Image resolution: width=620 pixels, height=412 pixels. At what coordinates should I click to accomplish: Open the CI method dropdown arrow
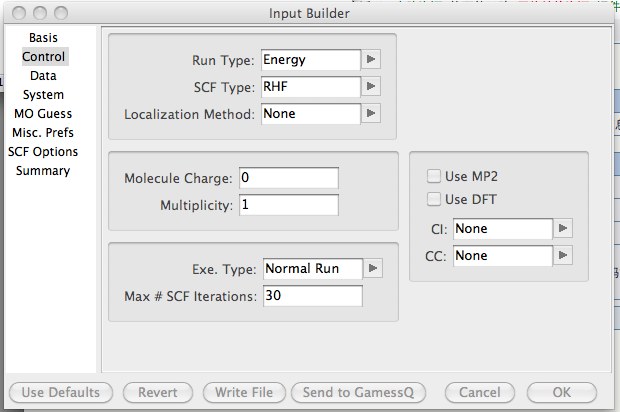tap(564, 229)
